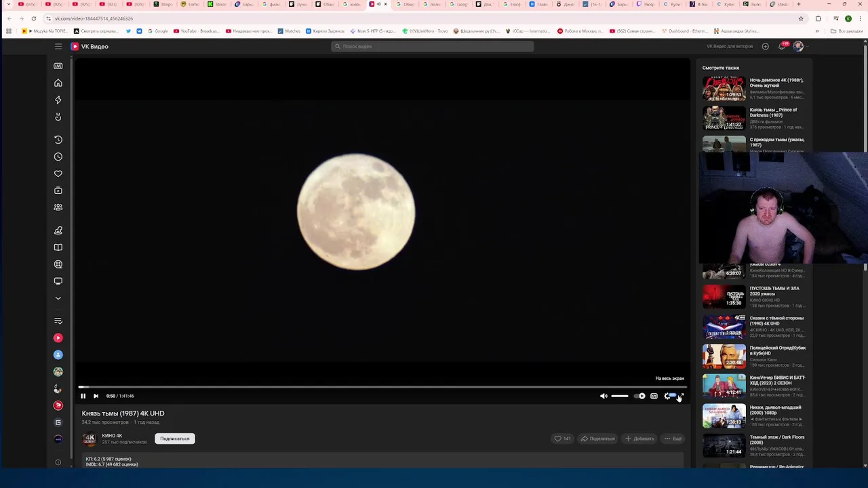Open the КИНО 4K channel name
Image resolution: width=868 pixels, height=488 pixels.
(x=112, y=436)
